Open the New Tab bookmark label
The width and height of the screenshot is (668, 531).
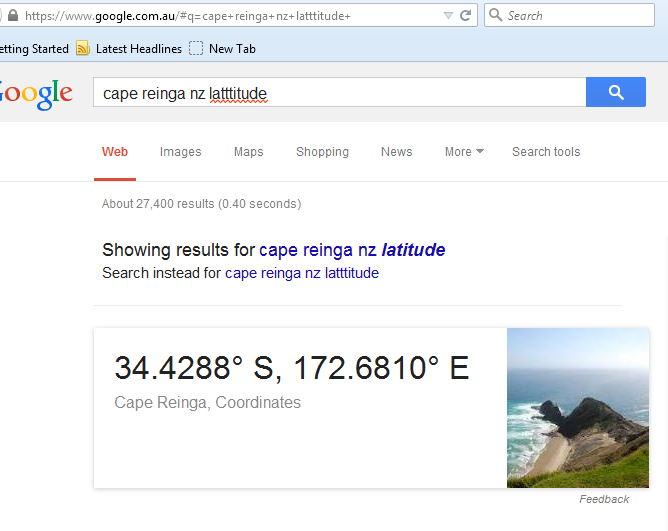(232, 49)
